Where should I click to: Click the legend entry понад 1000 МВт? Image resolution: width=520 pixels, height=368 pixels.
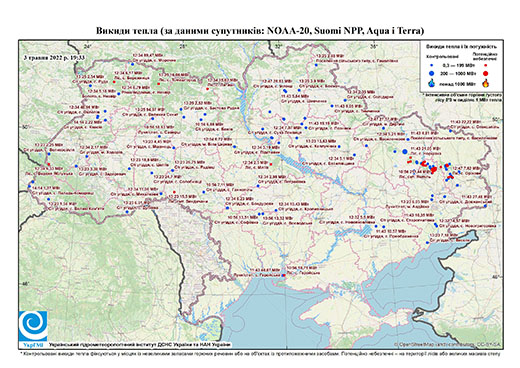click(457, 83)
